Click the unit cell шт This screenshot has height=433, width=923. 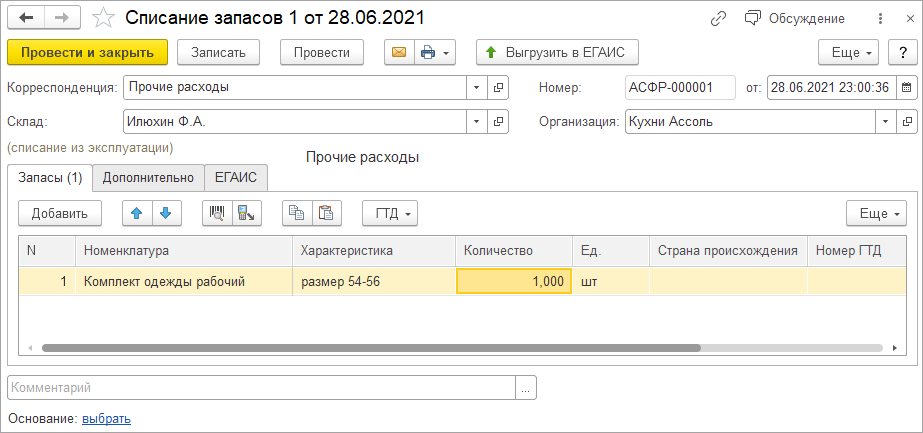[x=611, y=282]
